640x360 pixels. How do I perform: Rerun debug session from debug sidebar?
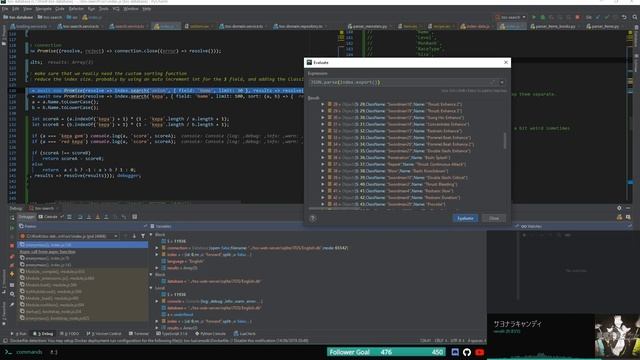(x=12, y=217)
